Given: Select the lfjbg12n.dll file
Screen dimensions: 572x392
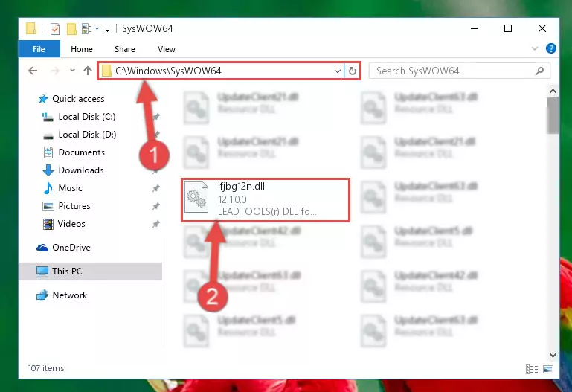Looking at the screenshot, I should point(266,200).
